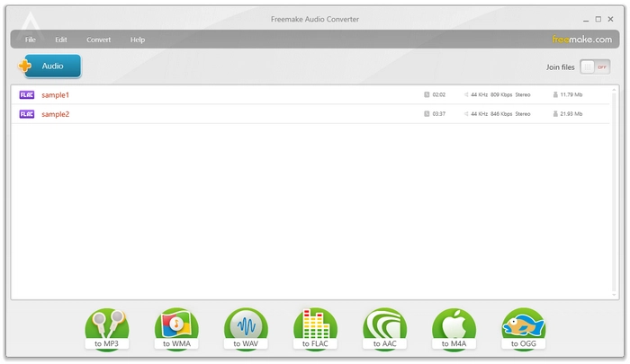The height and width of the screenshot is (364, 630).
Task: Select the to OGG fish icon
Action: click(x=524, y=330)
